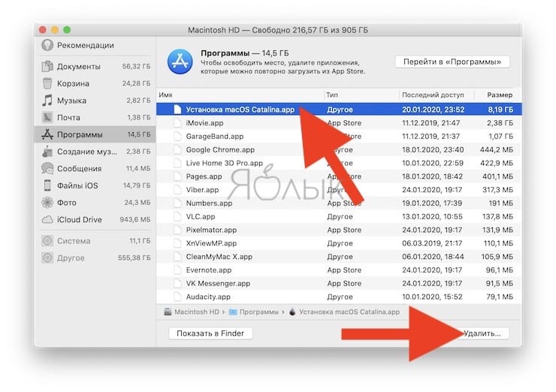Open the Файлы iOS category
556x392 pixels.
coord(95,185)
